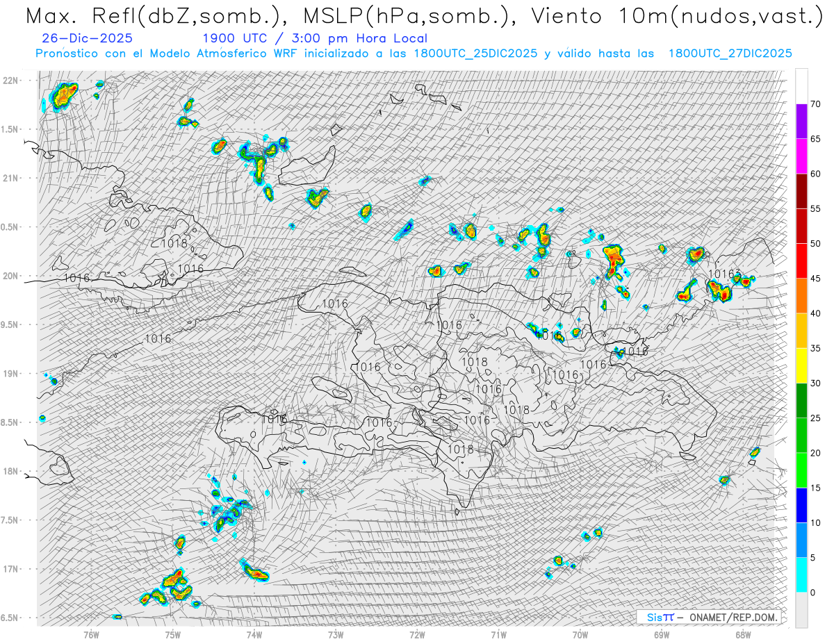Image resolution: width=834 pixels, height=644 pixels.
Task: Select the magenta 60–65 dBZ colorbar segment
Action: coord(801,156)
